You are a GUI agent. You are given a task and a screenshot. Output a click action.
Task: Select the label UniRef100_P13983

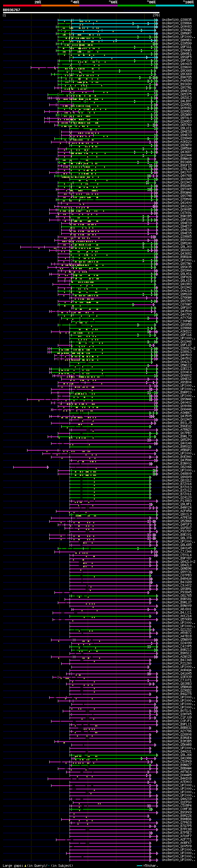point(177,501)
